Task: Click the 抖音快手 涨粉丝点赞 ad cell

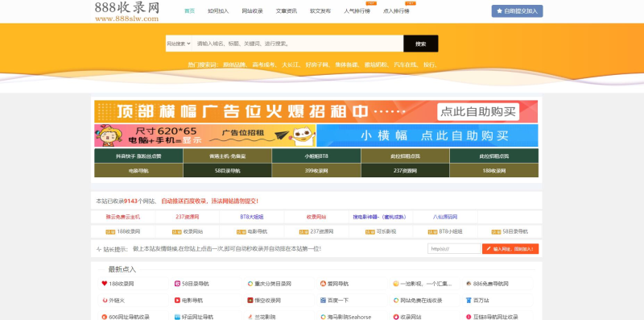Action: [138, 156]
